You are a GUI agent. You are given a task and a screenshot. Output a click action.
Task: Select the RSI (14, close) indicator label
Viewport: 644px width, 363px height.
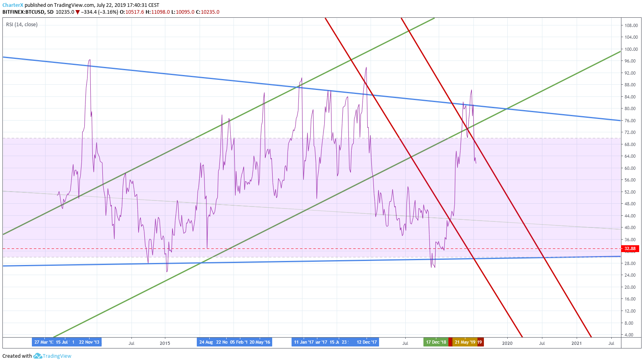[22, 25]
